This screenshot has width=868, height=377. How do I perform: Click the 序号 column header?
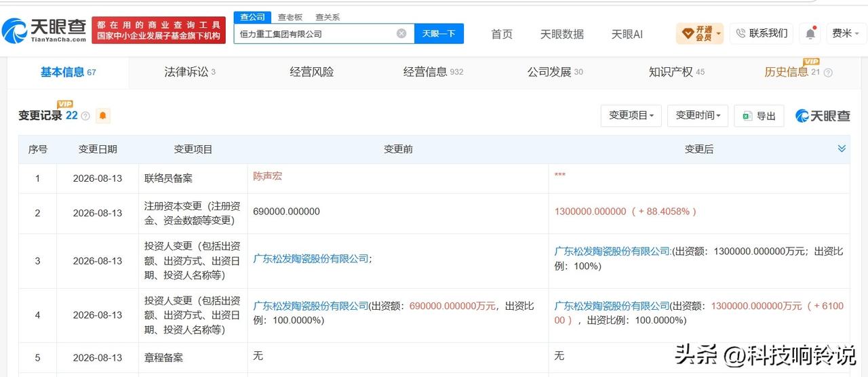point(38,149)
